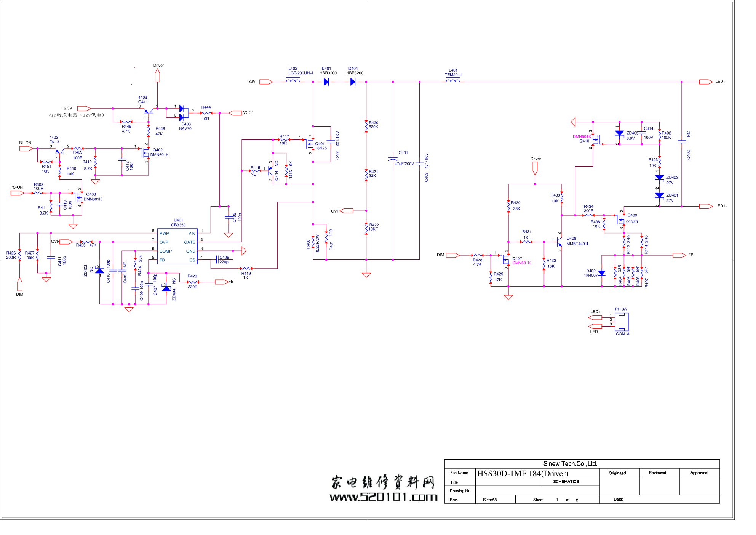
Task: Click the Vin 12V annotation text
Action: [77, 115]
